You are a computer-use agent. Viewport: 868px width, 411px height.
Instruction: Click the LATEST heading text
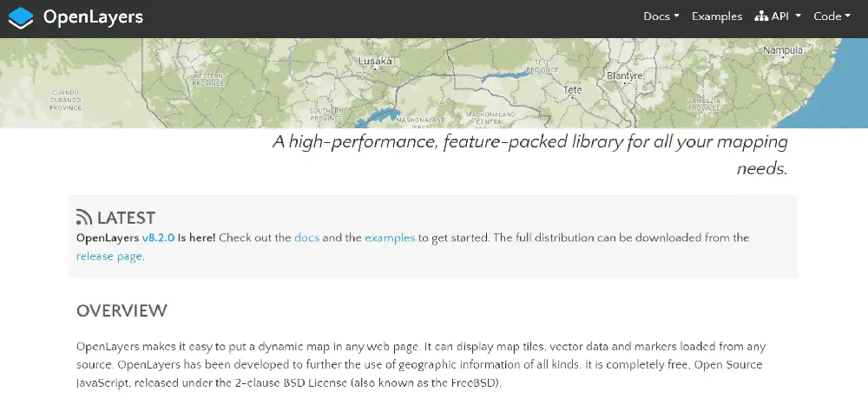click(126, 218)
